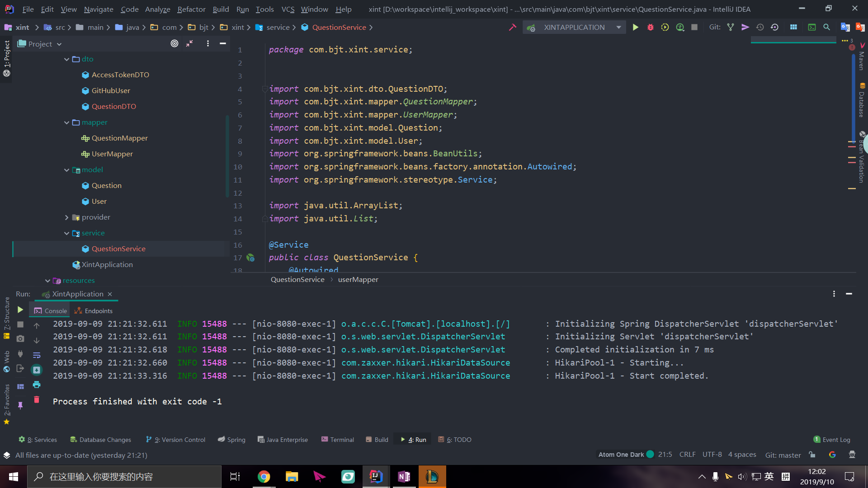Open the Analyze menu
Screen dimensions: 868x488
[x=157, y=9]
